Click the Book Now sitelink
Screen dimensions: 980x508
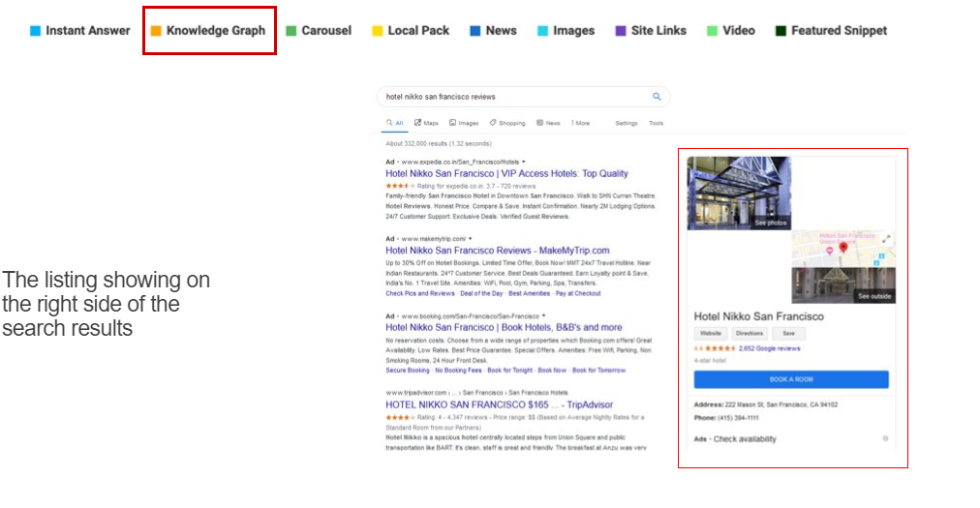(552, 371)
